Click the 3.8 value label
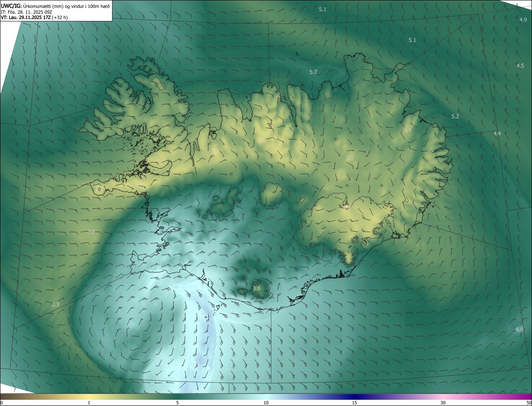532x406 pixels. pos(256,288)
